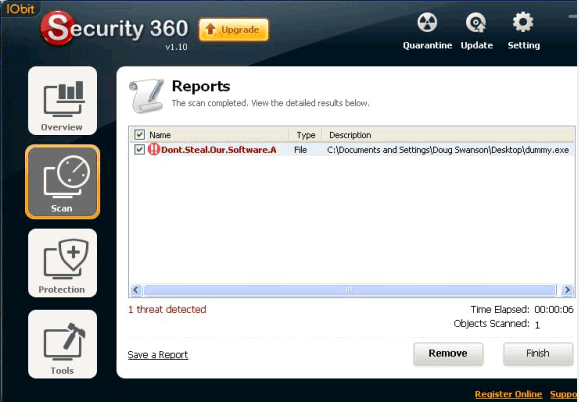Click the left scrollbar arrow
The width and height of the screenshot is (579, 402).
point(136,290)
